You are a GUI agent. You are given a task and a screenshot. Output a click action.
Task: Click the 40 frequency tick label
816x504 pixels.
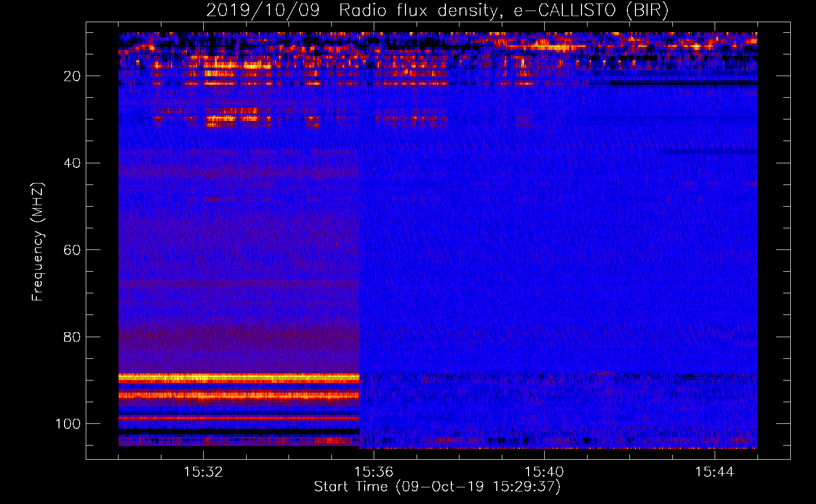tap(72, 163)
